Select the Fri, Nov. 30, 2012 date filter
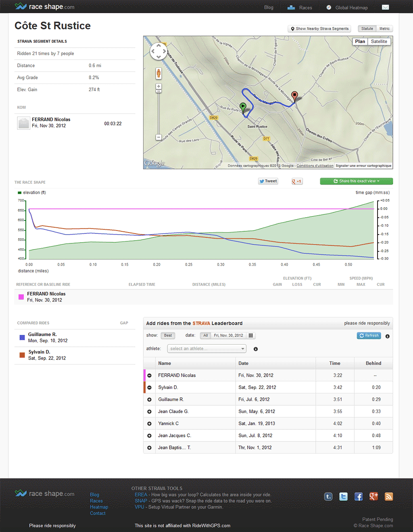 (x=228, y=335)
